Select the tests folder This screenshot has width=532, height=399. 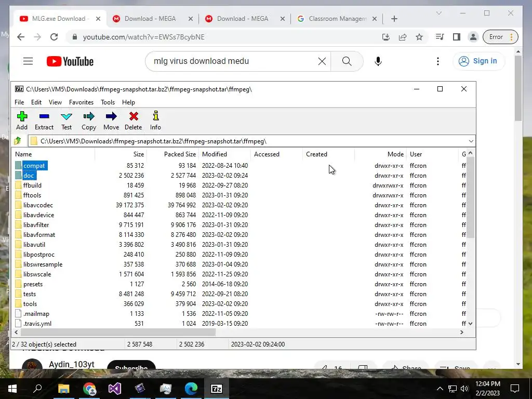coord(29,294)
